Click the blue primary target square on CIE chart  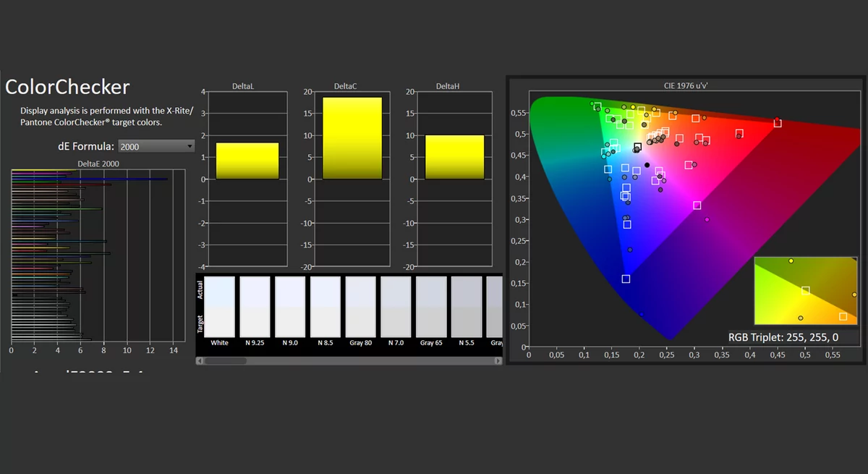[x=626, y=279]
